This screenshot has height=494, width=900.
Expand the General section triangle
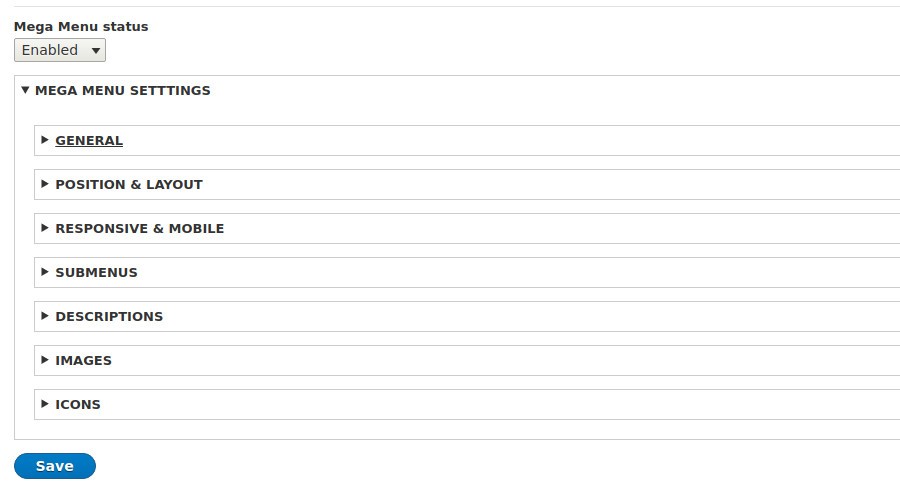pyautogui.click(x=45, y=140)
